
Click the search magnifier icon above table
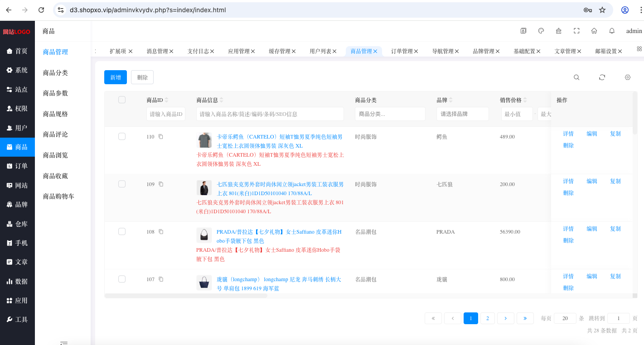coord(576,77)
